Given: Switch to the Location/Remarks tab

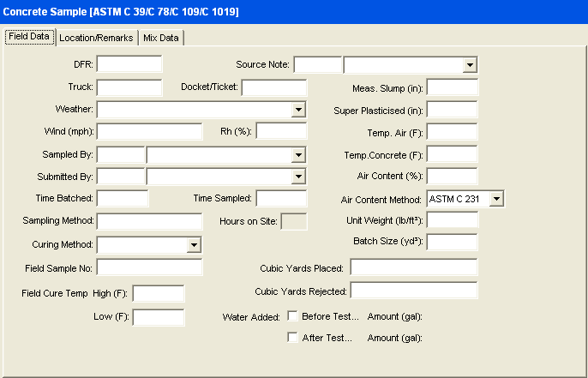Looking at the screenshot, I should tap(96, 38).
